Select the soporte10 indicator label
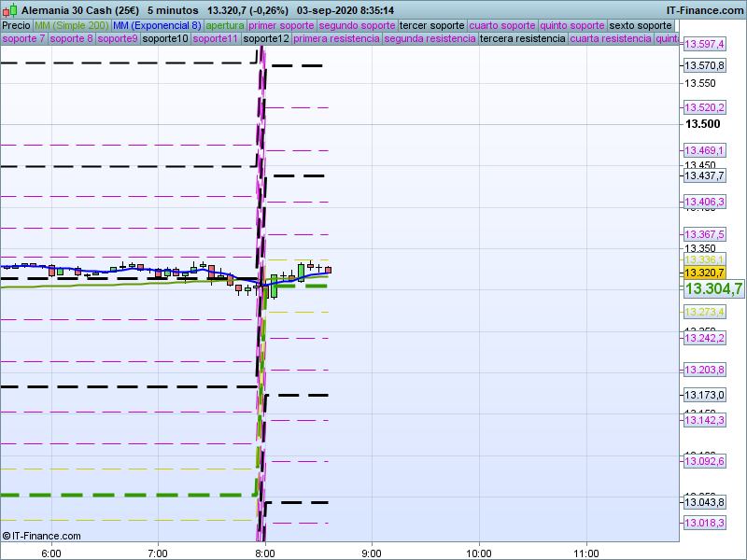The image size is (747, 560). tap(166, 39)
